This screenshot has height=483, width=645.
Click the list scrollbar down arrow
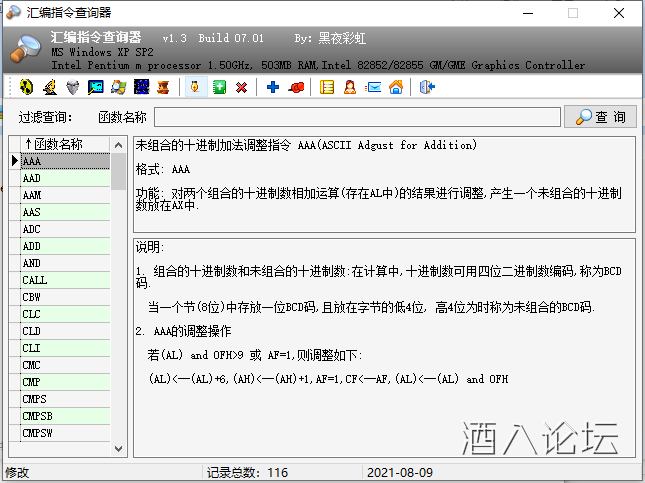click(x=118, y=448)
